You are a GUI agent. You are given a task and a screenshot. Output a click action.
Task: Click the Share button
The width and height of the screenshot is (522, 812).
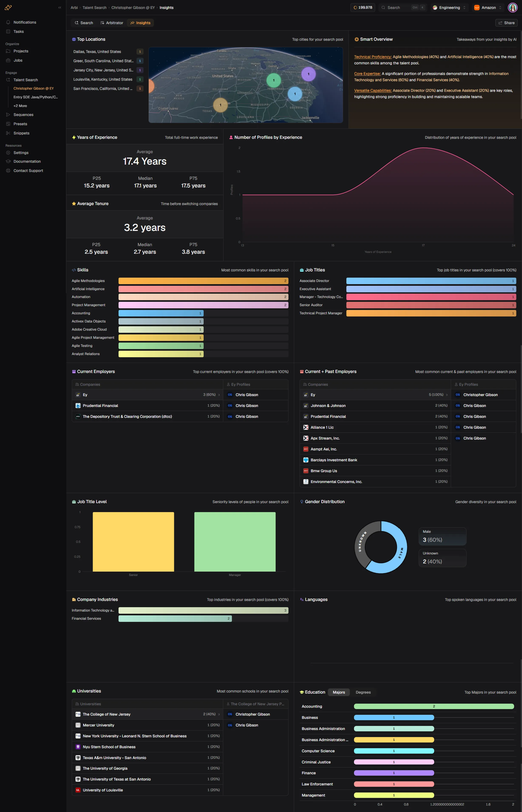click(x=506, y=23)
